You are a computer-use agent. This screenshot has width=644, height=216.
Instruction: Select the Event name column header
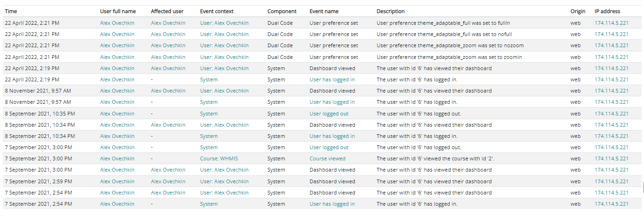(x=324, y=11)
